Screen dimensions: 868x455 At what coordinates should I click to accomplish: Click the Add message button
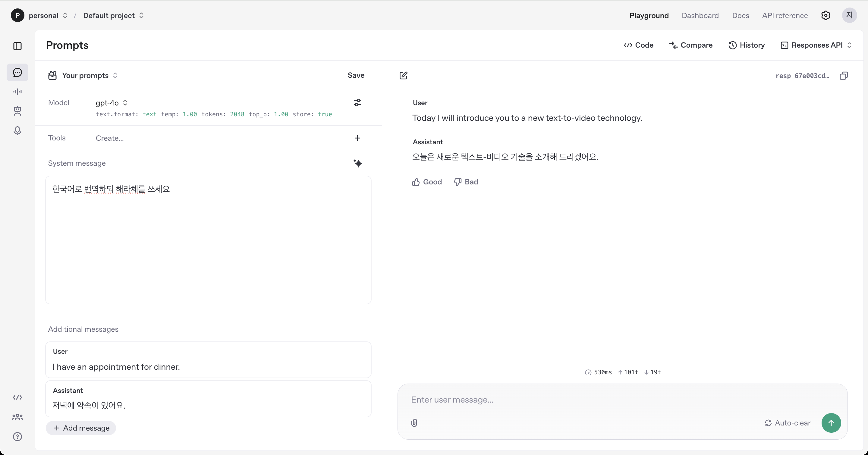tap(81, 428)
